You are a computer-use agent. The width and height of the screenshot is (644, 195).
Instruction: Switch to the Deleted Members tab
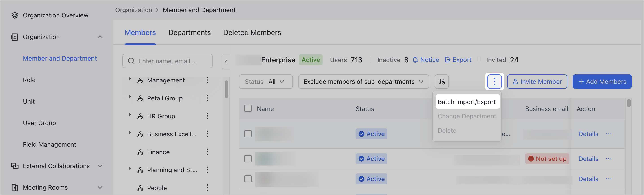tap(252, 33)
